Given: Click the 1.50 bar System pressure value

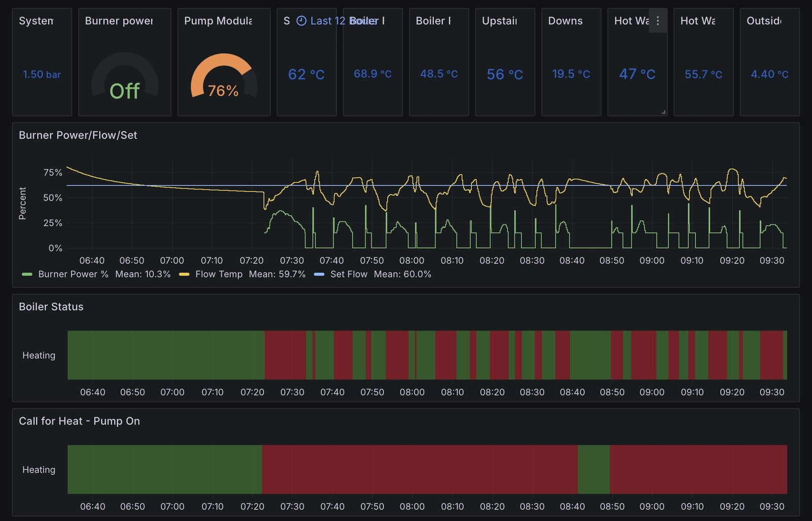Looking at the screenshot, I should coord(42,74).
